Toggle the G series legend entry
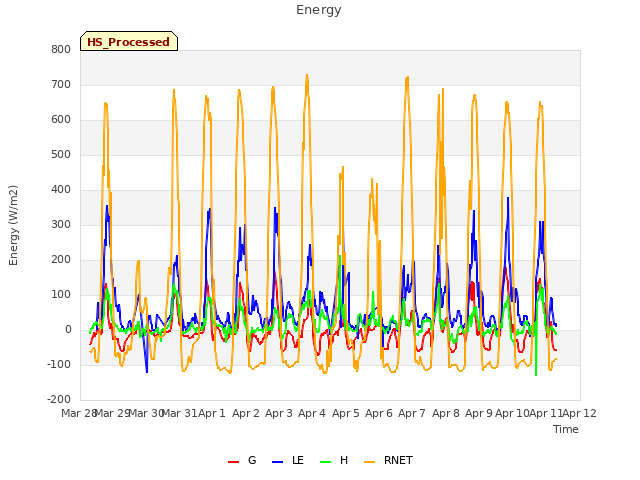Screen dimensions: 640x480 242,460
